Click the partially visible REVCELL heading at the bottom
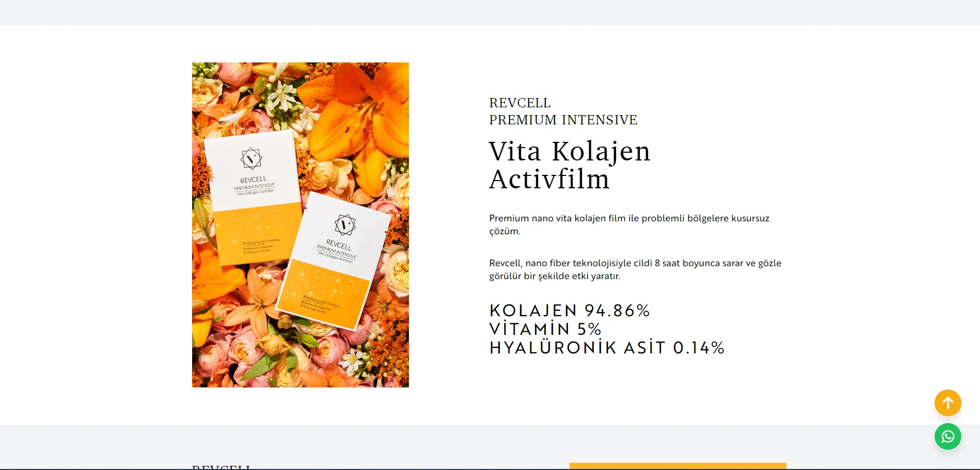This screenshot has height=470, width=980. (x=221, y=467)
